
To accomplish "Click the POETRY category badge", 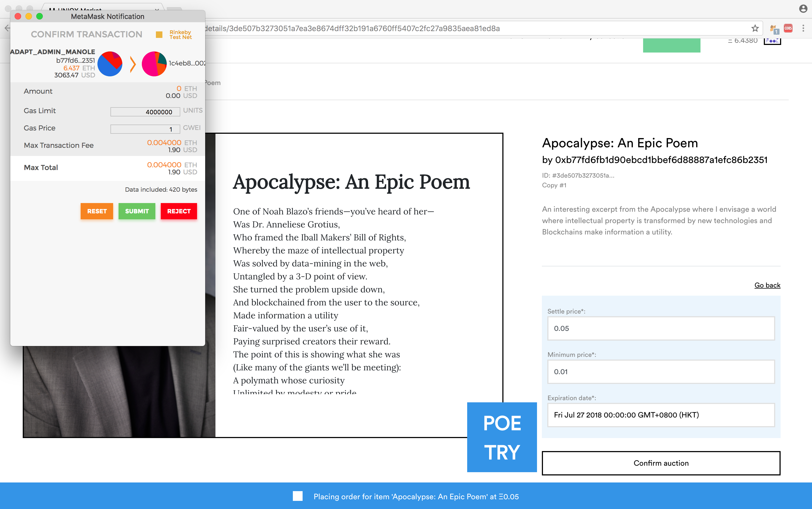I will (x=502, y=437).
